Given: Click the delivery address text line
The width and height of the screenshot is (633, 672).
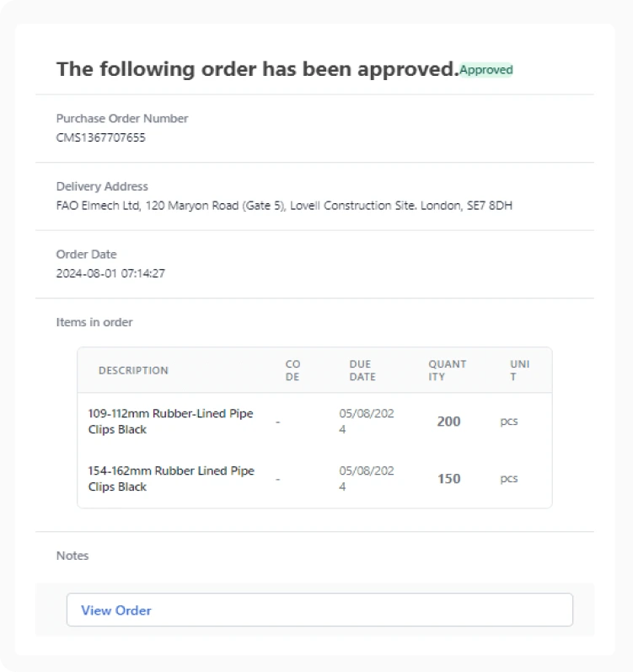Looking at the screenshot, I should click(x=284, y=206).
